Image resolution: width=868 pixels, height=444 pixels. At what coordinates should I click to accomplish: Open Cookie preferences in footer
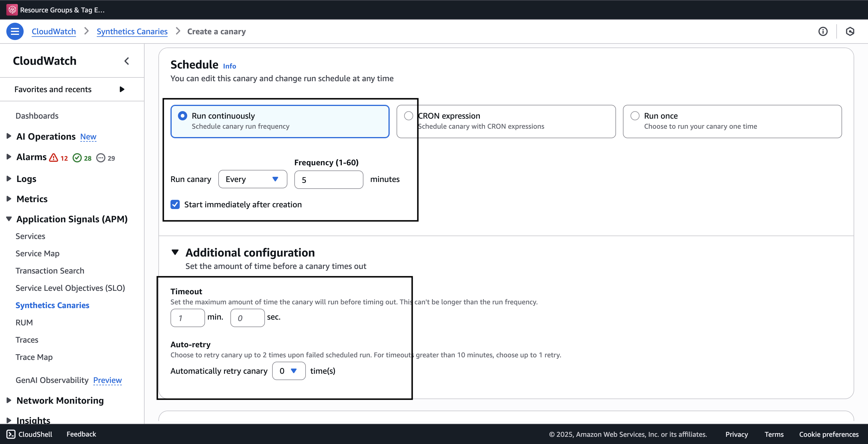pyautogui.click(x=829, y=434)
